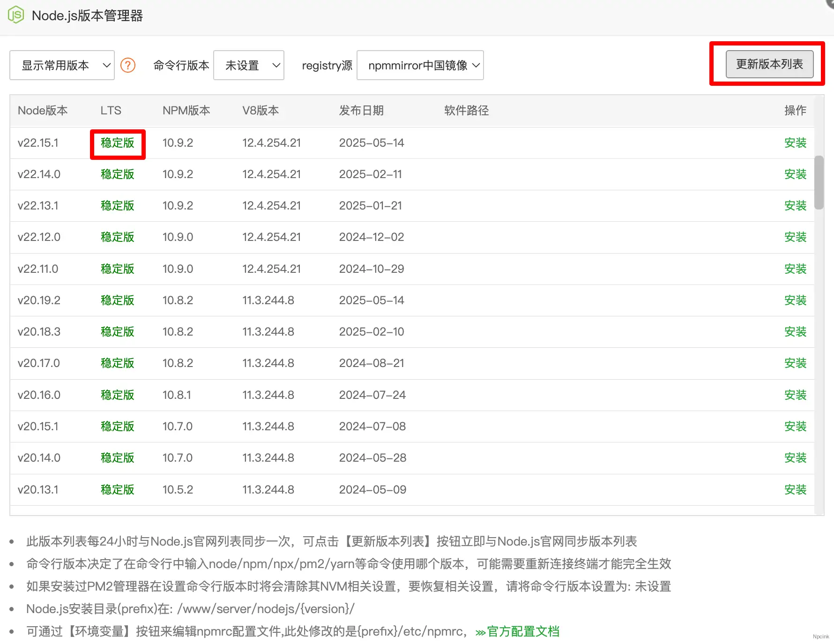Click the 稳定版 label for v22.15.1
Screen dimensions: 834x644
pyautogui.click(x=117, y=143)
